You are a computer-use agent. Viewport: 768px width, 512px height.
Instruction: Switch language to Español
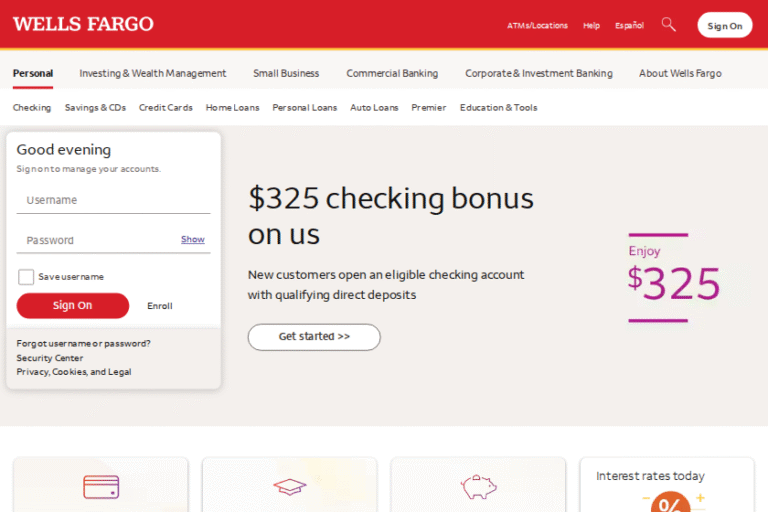tap(629, 26)
